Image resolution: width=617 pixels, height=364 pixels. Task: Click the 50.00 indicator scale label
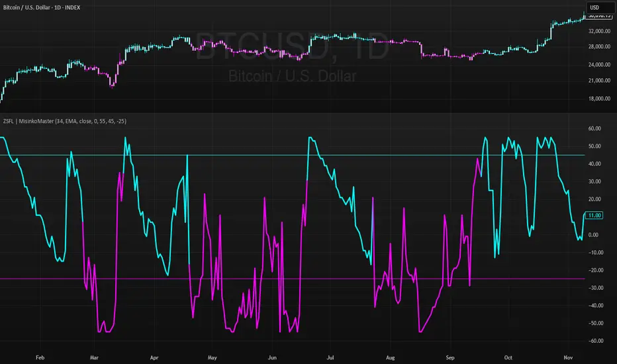[x=594, y=146]
